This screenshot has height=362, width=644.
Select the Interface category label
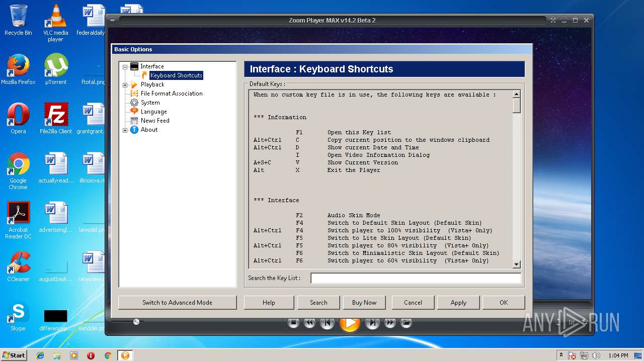[x=152, y=66]
